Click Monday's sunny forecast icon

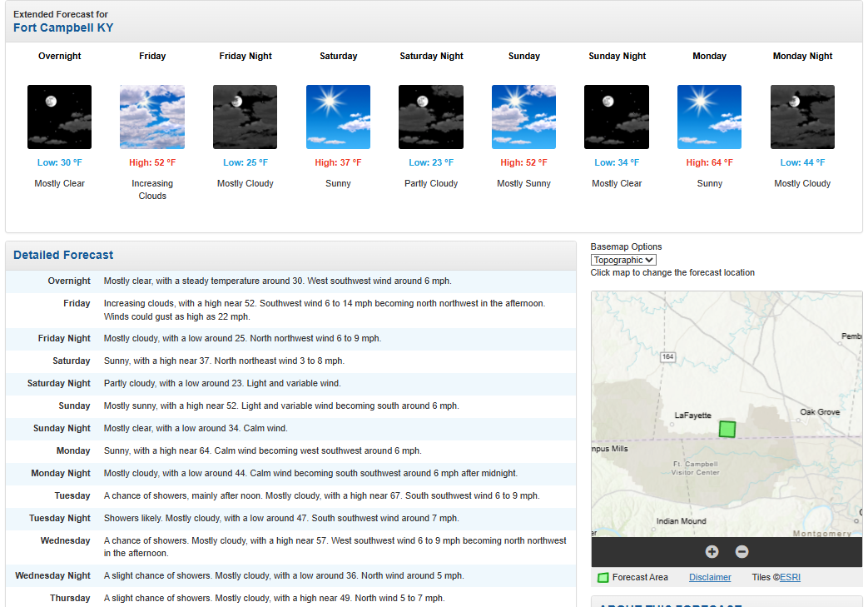click(709, 117)
